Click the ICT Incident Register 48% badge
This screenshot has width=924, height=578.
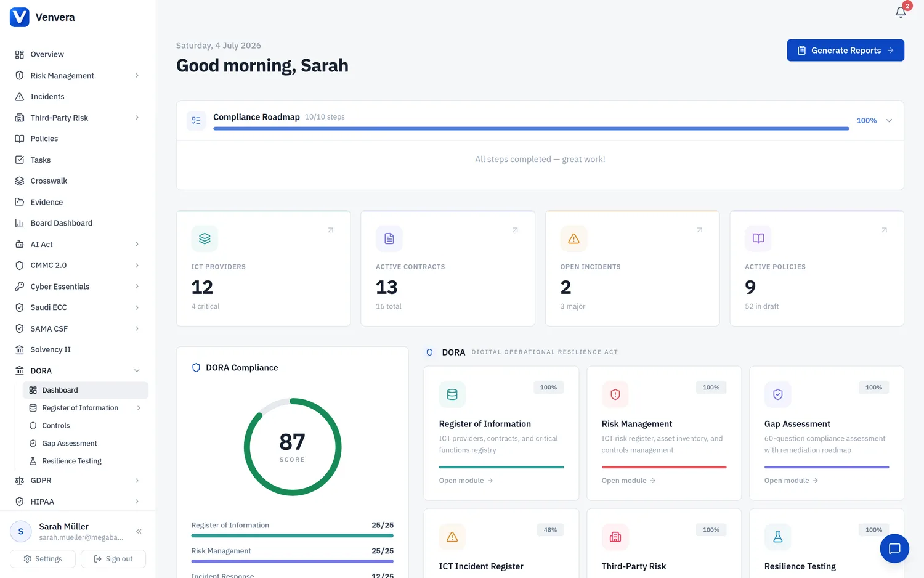(550, 530)
